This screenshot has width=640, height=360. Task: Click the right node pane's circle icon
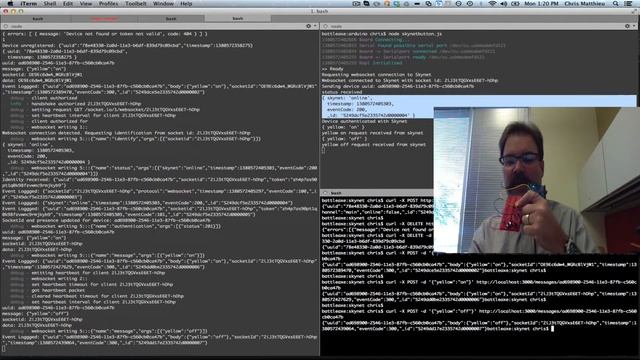click(x=325, y=26)
